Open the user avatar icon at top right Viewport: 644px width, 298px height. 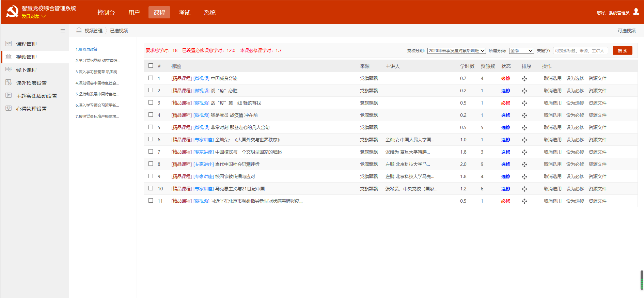(x=636, y=12)
